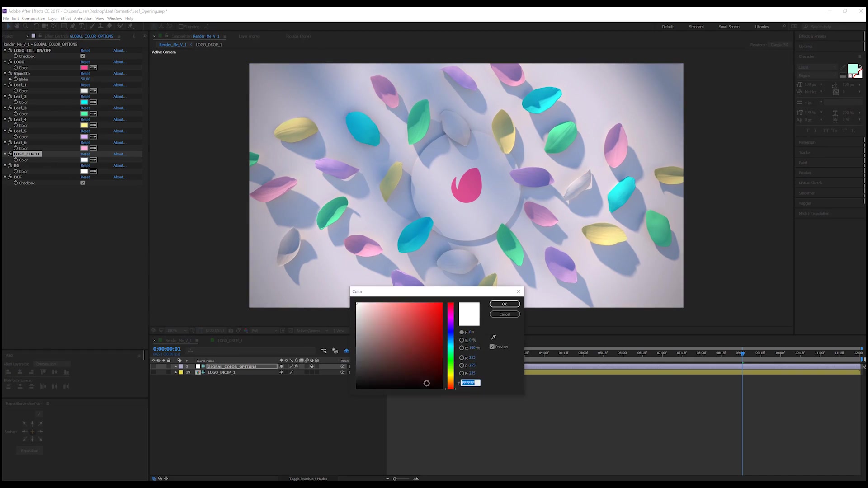Click the Leaf_2 color eyedropper icon

[93, 102]
